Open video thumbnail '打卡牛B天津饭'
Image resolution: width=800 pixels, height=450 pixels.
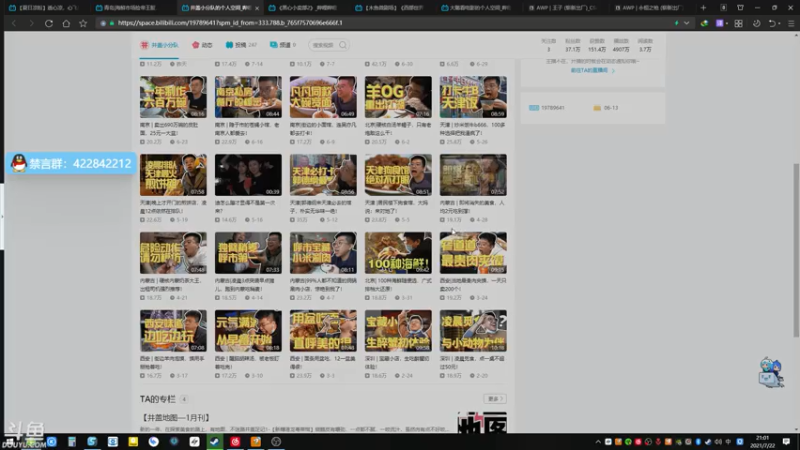point(473,97)
